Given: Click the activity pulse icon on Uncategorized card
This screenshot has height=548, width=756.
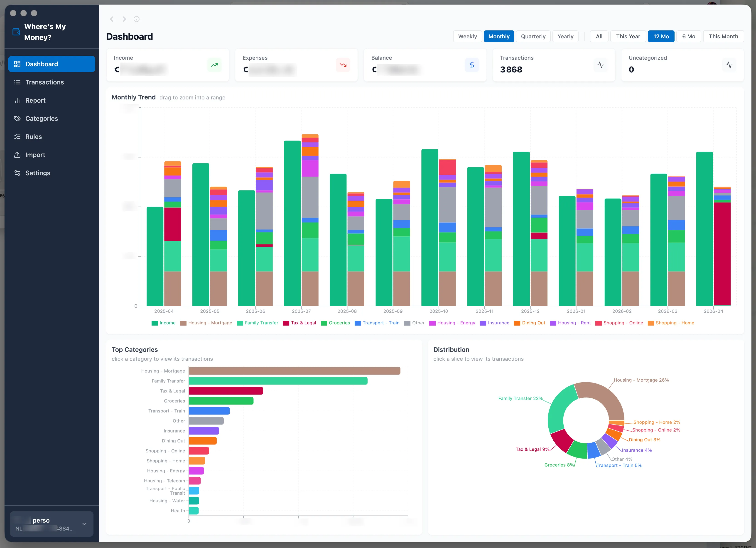Looking at the screenshot, I should point(729,65).
